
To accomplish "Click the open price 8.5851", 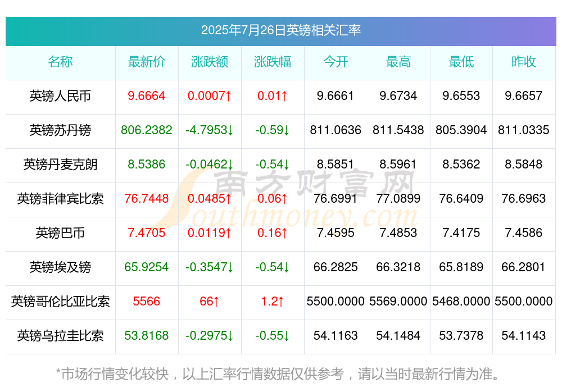I will click(336, 164).
